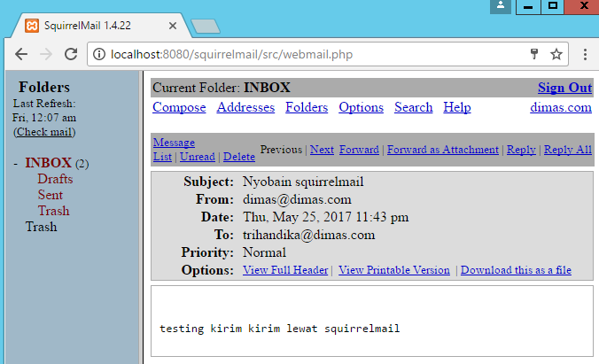The height and width of the screenshot is (364, 599).
Task: Click Download this as a file
Action: coord(516,270)
